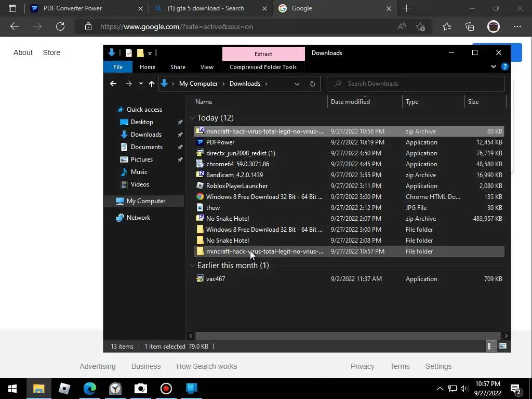Open How Search works footer link
Viewport: 532px width, 399px height.
(207, 366)
